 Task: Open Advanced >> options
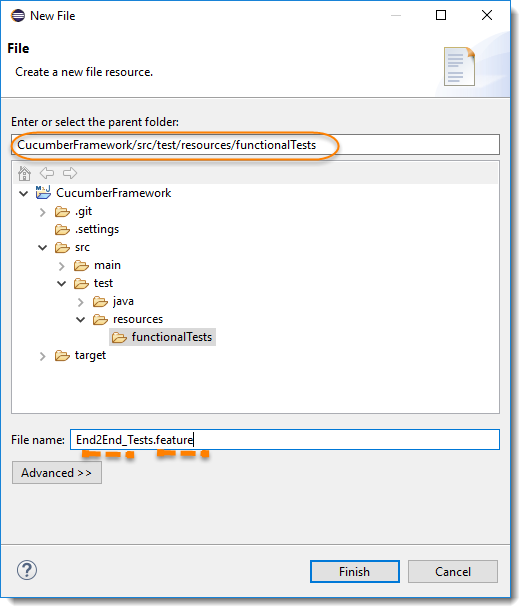coord(57,473)
